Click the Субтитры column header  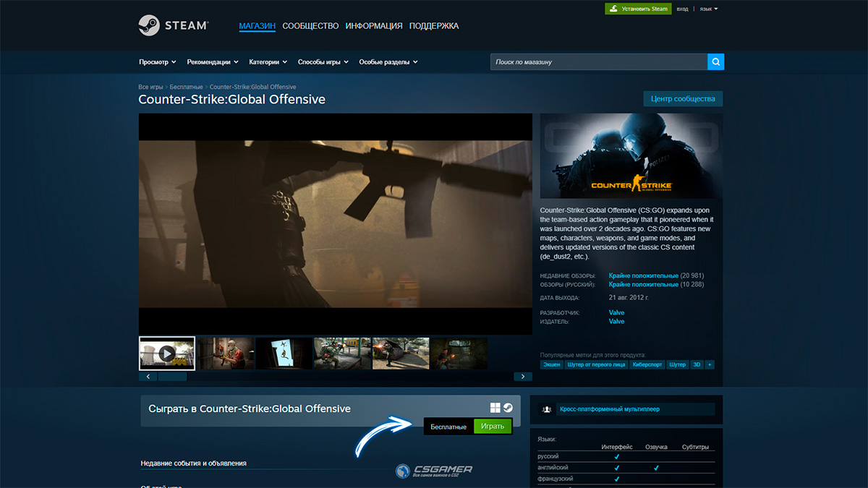coord(695,447)
